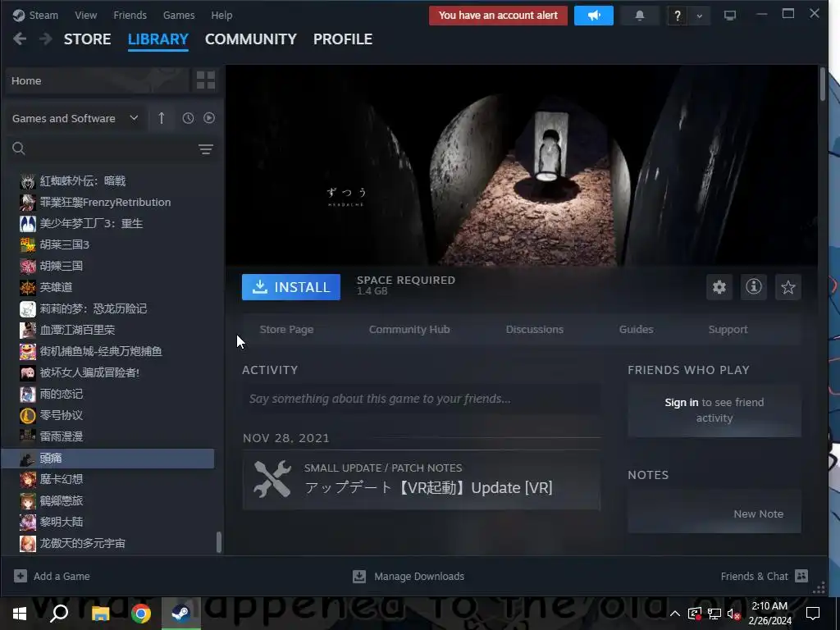
Task: Switch library to grid collections view
Action: pyautogui.click(x=206, y=80)
